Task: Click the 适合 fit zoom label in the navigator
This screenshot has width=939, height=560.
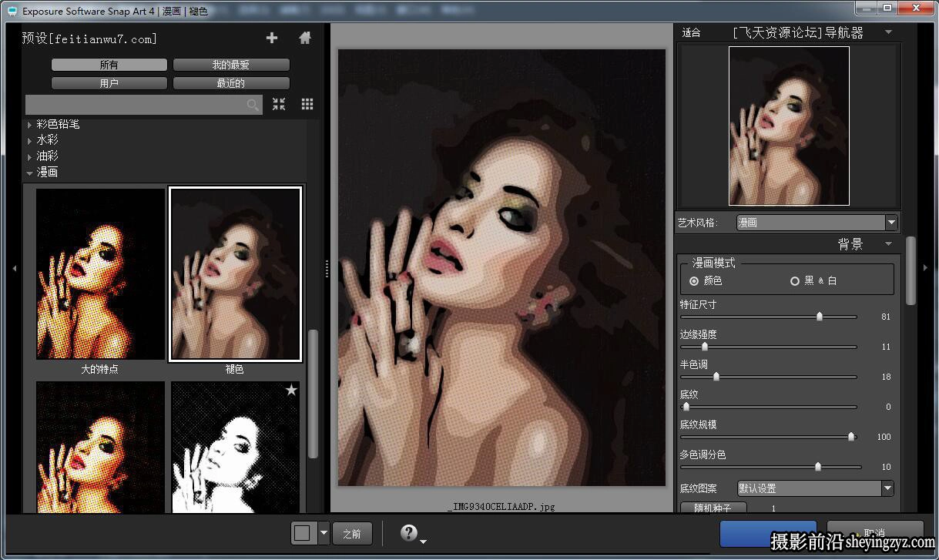Action: (x=692, y=32)
